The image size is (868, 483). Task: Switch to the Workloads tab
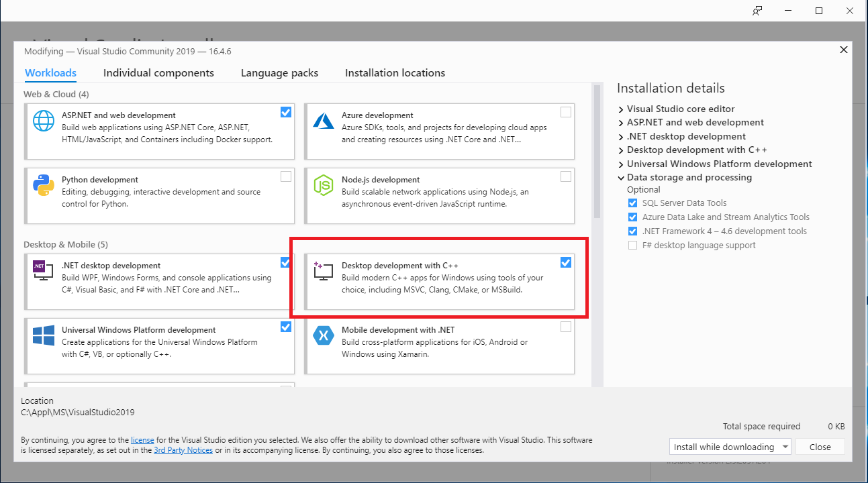click(x=50, y=72)
